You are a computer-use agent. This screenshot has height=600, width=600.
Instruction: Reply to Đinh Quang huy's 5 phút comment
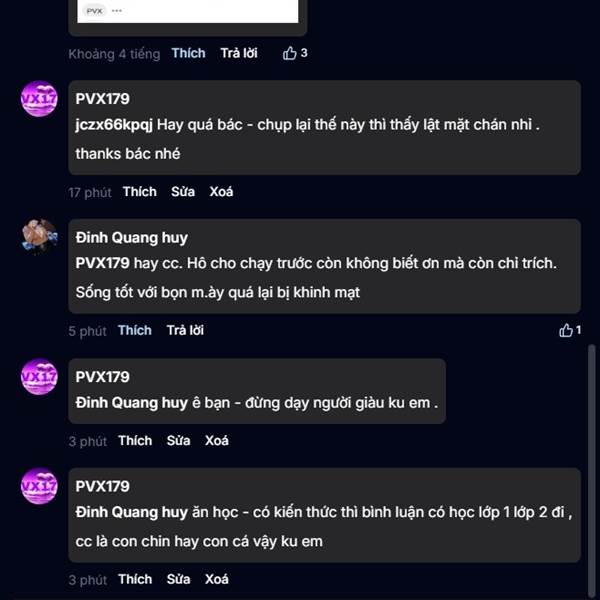[185, 331]
